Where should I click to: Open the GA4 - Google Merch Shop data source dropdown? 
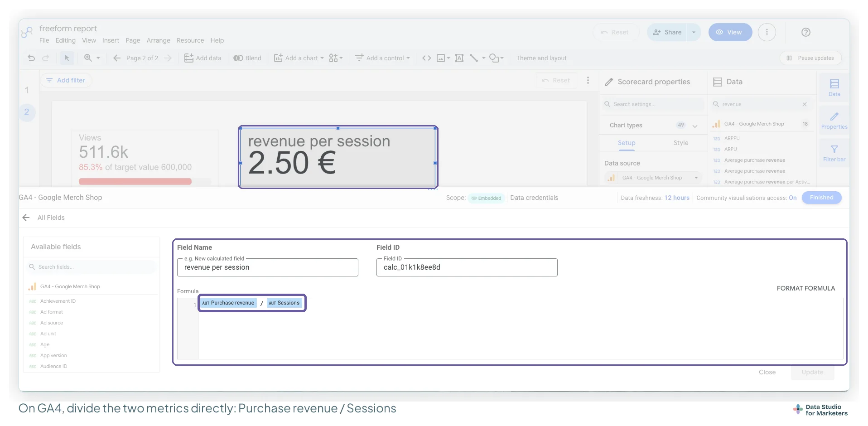pyautogui.click(x=653, y=178)
